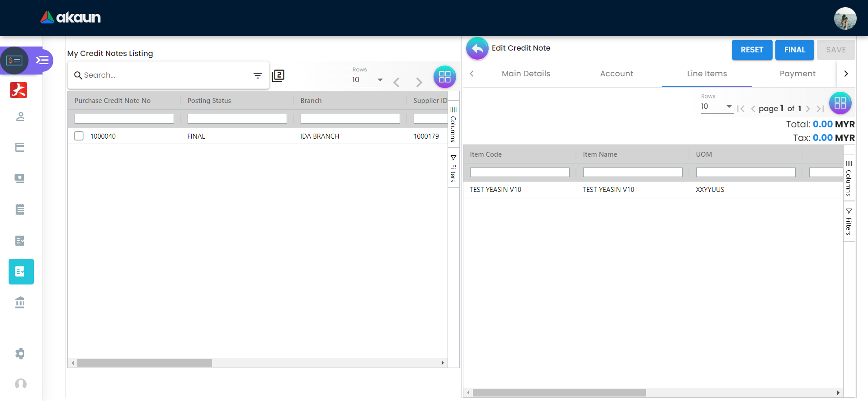Click the RESET button
Image resolution: width=868 pixels, height=401 pixels.
[751, 50]
